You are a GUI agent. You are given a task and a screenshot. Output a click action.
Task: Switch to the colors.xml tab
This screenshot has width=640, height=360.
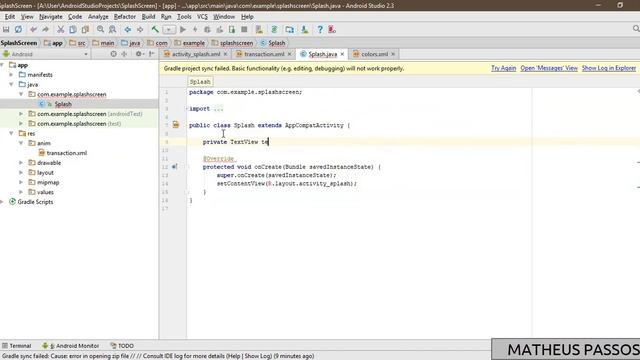[x=374, y=54]
